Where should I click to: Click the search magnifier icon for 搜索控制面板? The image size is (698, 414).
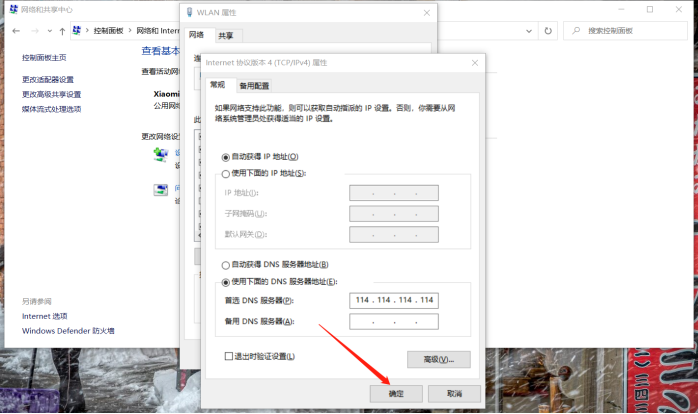576,32
